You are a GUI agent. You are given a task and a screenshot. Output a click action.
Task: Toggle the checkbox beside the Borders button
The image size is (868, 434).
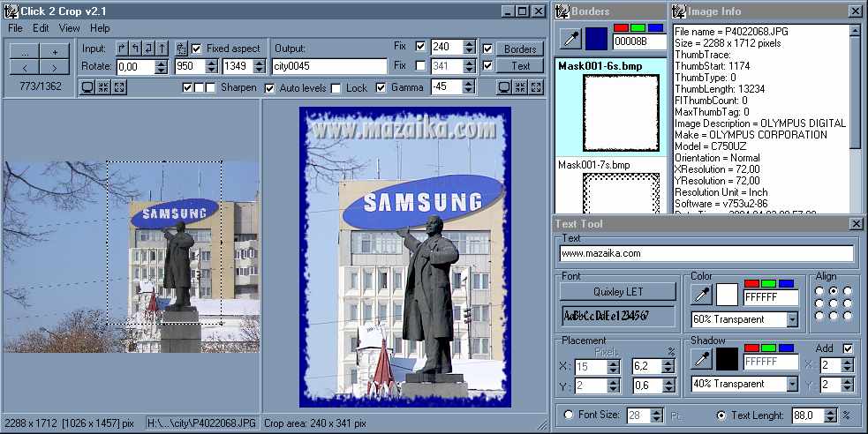pos(487,49)
